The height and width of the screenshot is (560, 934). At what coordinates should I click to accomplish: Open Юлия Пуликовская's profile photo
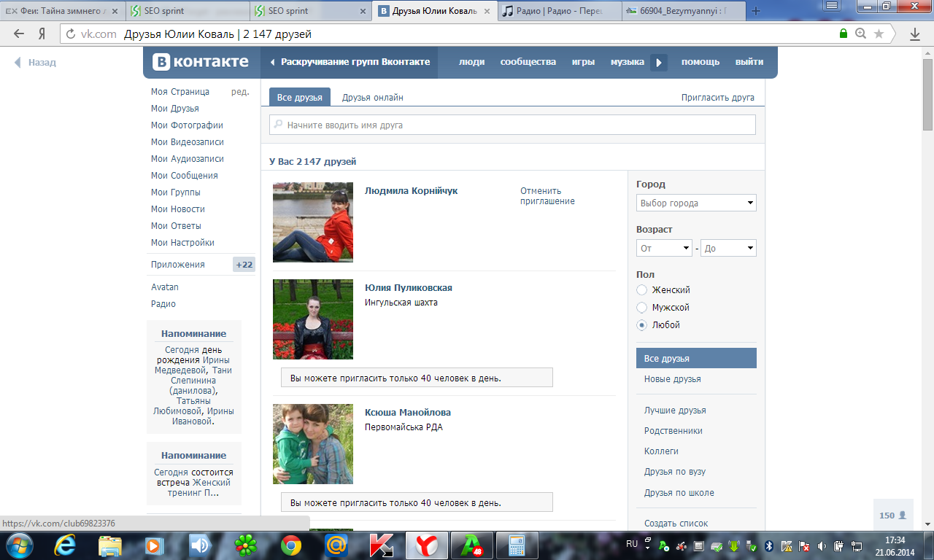313,319
